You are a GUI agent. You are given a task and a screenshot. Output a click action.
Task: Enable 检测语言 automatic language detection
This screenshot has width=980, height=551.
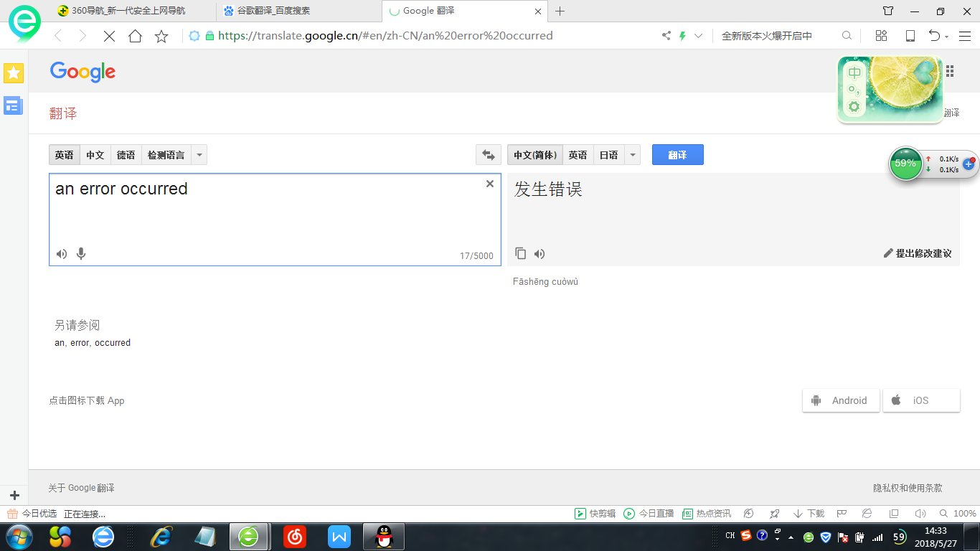pos(165,154)
